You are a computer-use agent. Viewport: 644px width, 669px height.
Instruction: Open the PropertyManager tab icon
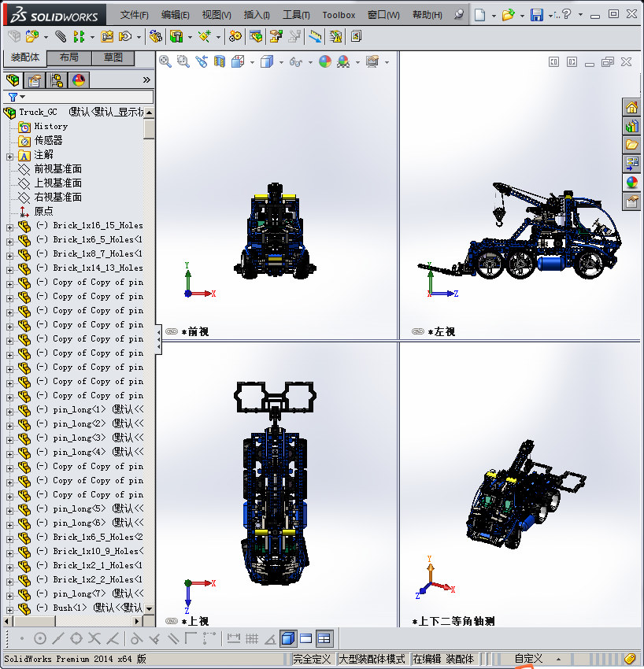35,80
